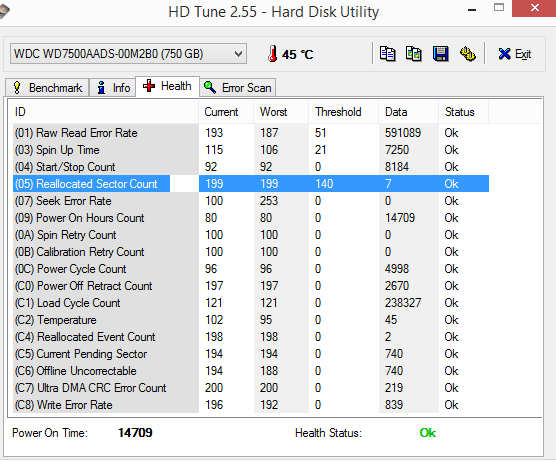Select the Power Cycle Count row
Viewport: 556px width, 461px height.
coord(251,269)
